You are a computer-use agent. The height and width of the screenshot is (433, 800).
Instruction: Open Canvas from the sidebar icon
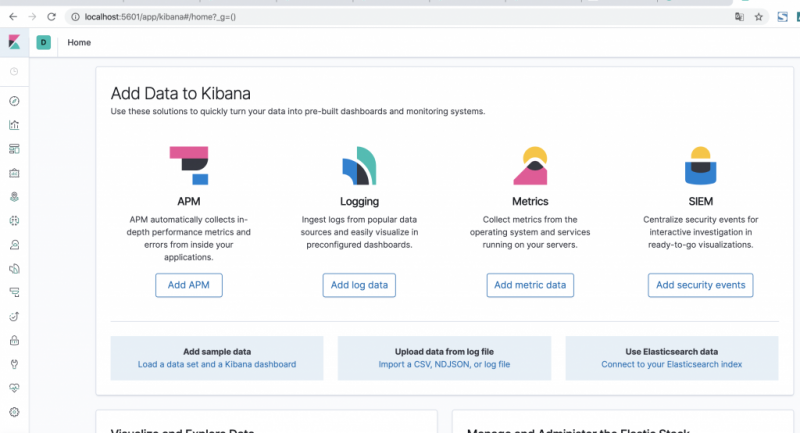(x=14, y=173)
